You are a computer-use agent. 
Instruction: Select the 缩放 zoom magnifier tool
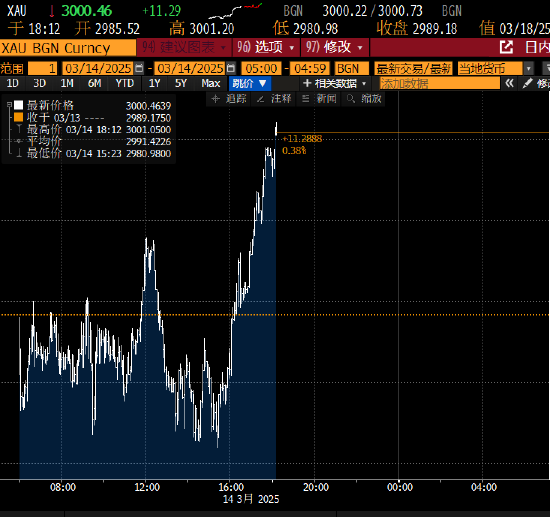(x=364, y=99)
